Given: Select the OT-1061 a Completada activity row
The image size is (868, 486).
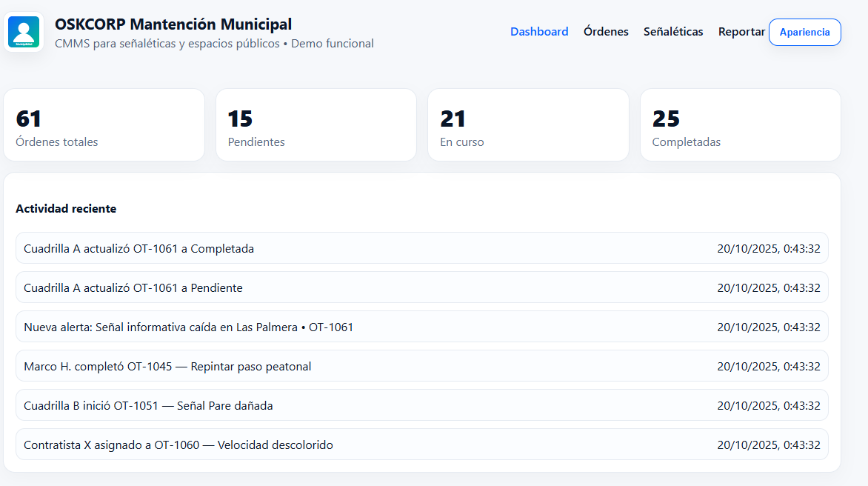Looking at the screenshot, I should coord(421,248).
